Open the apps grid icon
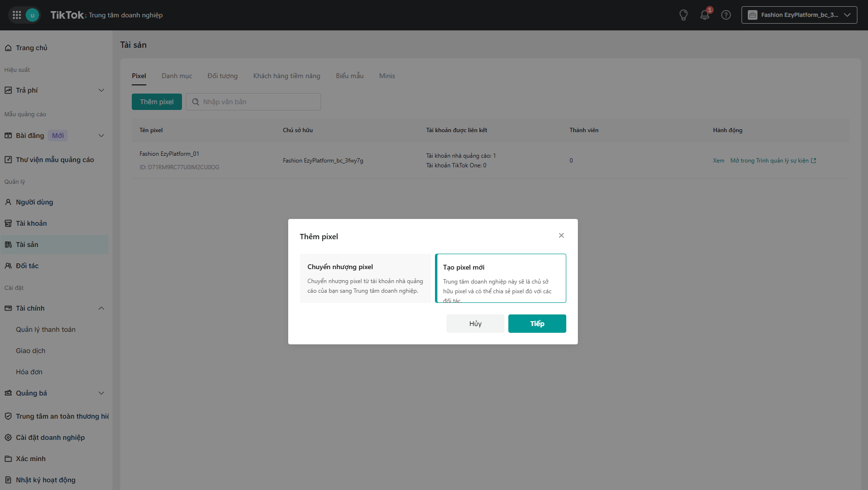 tap(17, 15)
